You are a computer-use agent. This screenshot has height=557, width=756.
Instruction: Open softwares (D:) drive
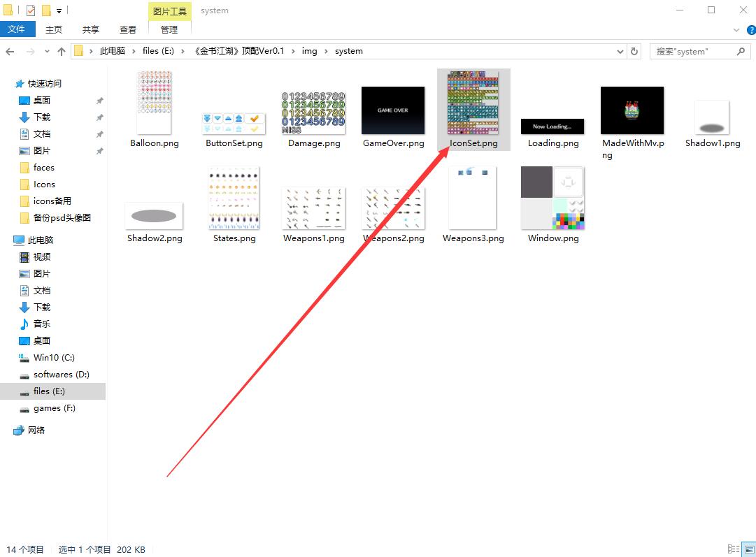pyautogui.click(x=62, y=375)
